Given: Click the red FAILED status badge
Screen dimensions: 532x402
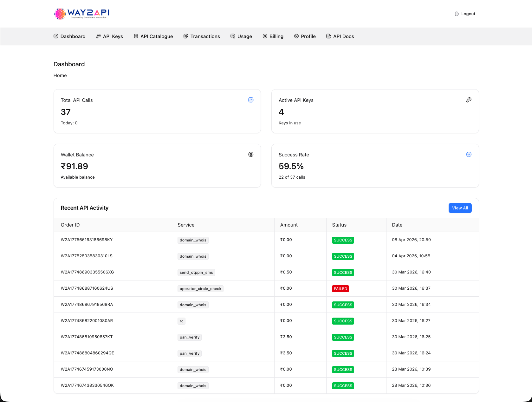Looking at the screenshot, I should pyautogui.click(x=340, y=289).
